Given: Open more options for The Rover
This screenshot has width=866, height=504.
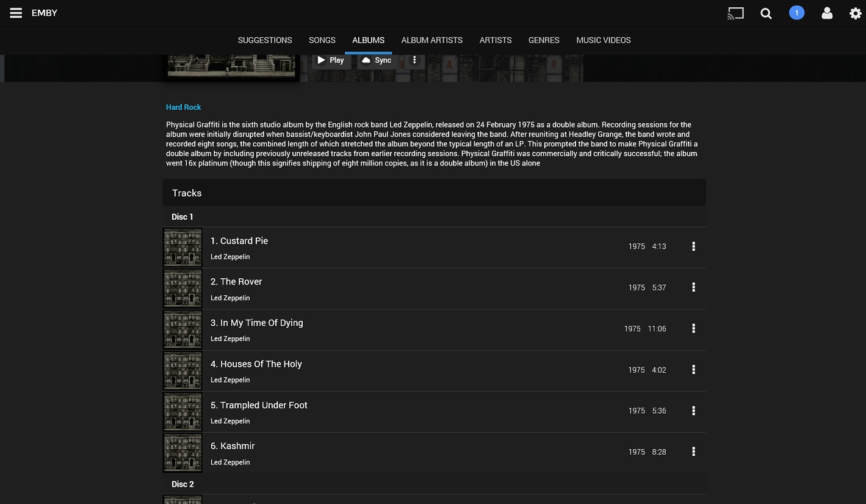Looking at the screenshot, I should [x=693, y=287].
